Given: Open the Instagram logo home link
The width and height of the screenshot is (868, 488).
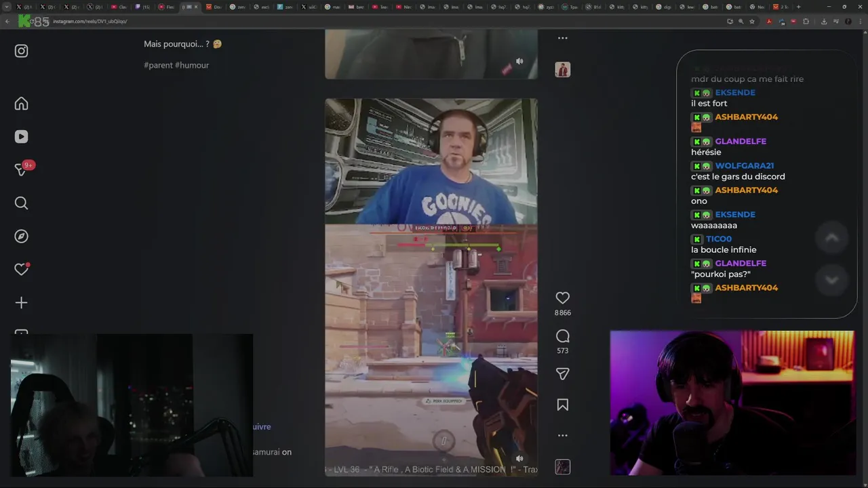Looking at the screenshot, I should (22, 51).
